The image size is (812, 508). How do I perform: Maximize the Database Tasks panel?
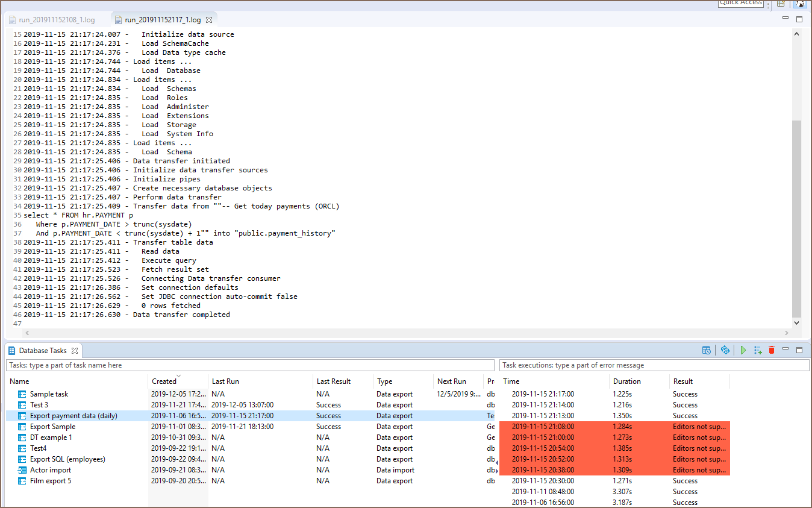coord(799,350)
